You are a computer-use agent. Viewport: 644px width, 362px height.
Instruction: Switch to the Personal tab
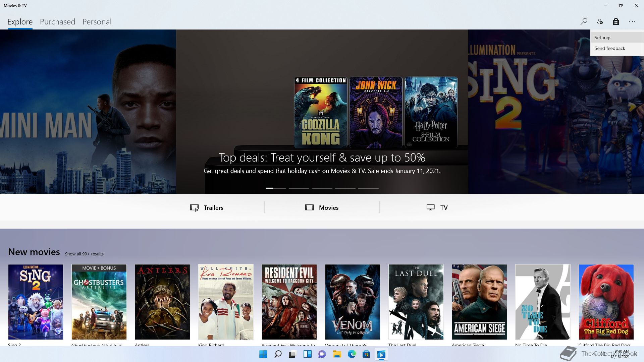click(x=97, y=22)
